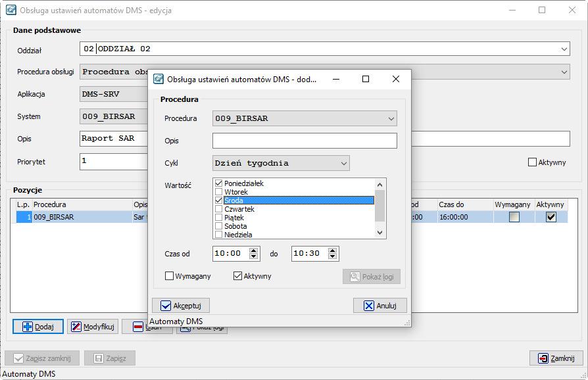This screenshot has height=380, width=588.
Task: Uncheck the Środa checkbox
Action: 218,200
